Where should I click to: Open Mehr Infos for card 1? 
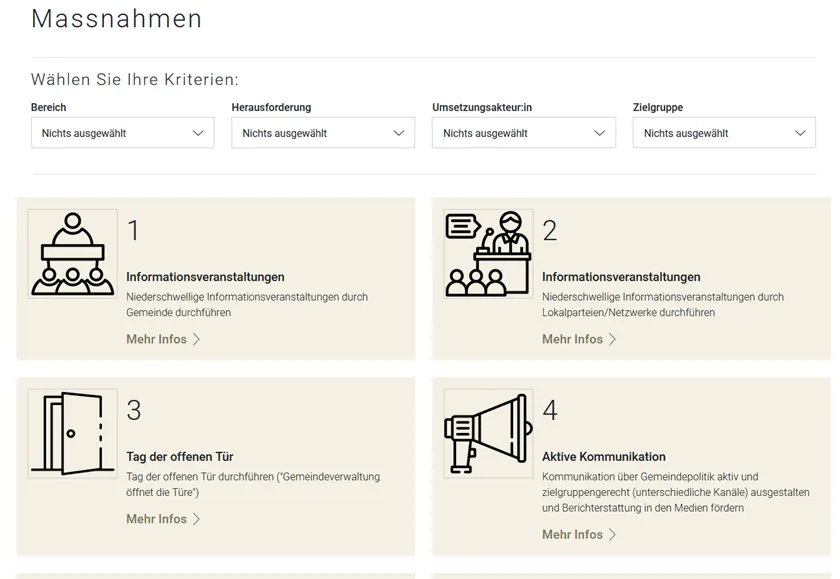click(157, 340)
